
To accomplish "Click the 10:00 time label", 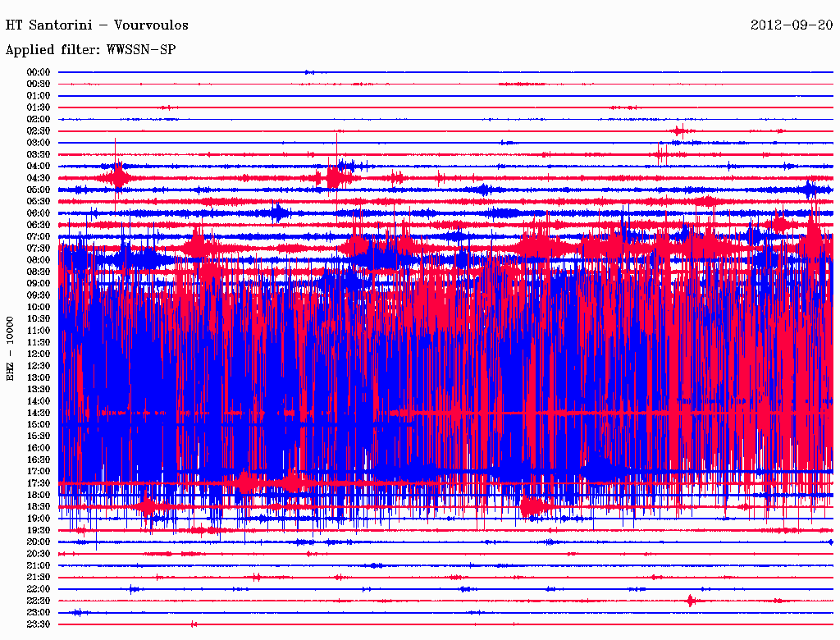I will [39, 307].
